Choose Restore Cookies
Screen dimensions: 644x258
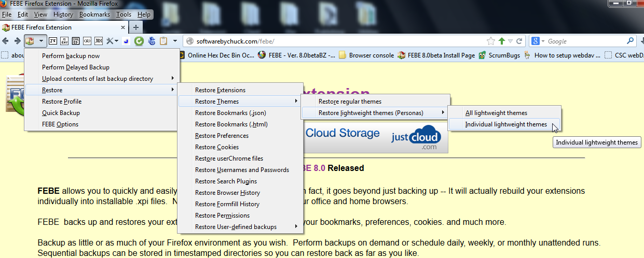click(240, 147)
